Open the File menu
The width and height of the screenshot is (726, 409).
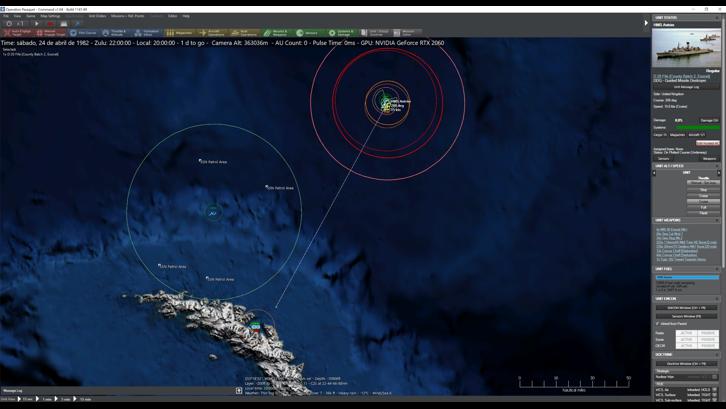(6, 16)
